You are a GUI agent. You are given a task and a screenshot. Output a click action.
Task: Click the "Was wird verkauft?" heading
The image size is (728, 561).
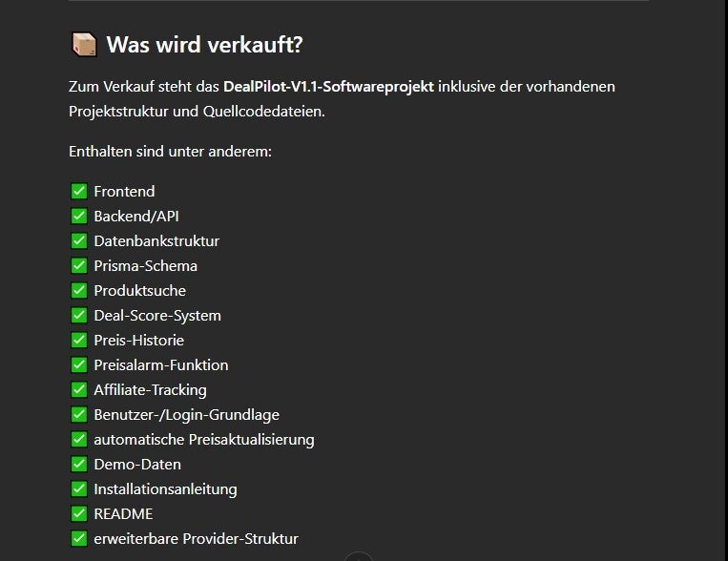pos(205,45)
